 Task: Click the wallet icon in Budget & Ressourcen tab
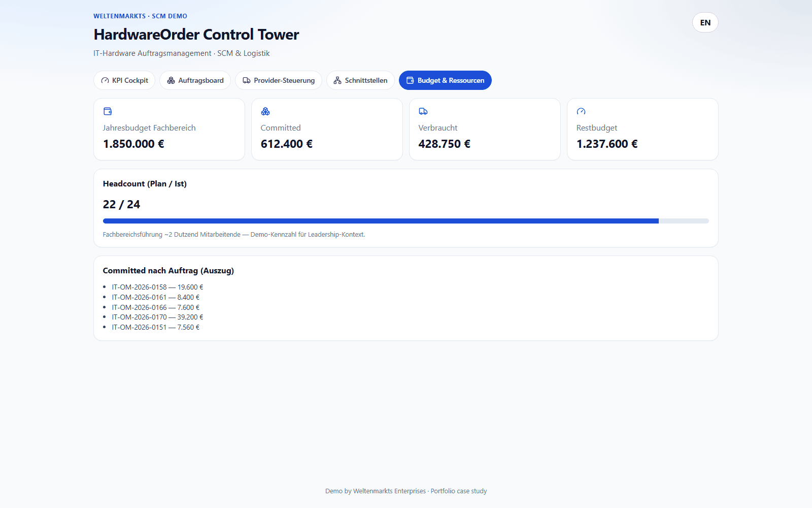pyautogui.click(x=410, y=80)
